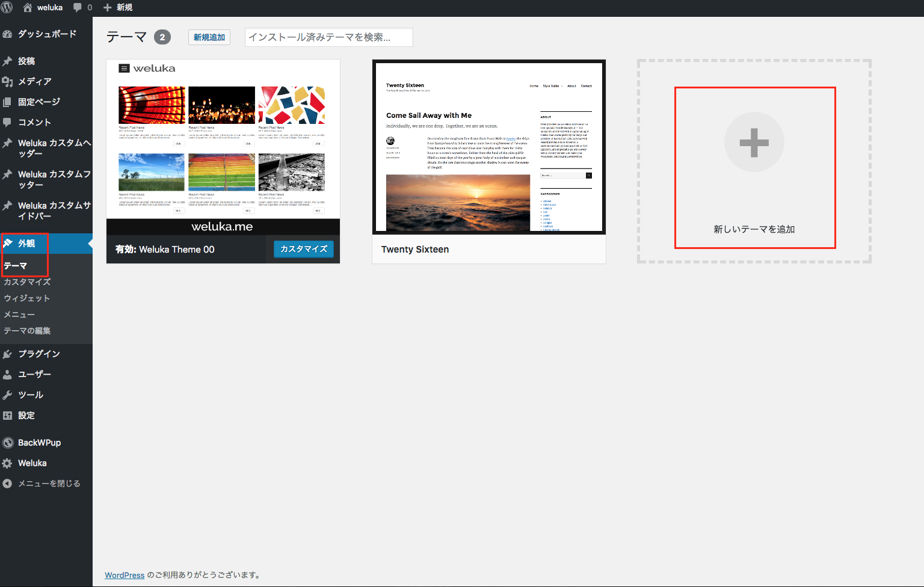Image resolution: width=924 pixels, height=587 pixels.
Task: Click the BackWPup logo icon
Action: point(8,443)
